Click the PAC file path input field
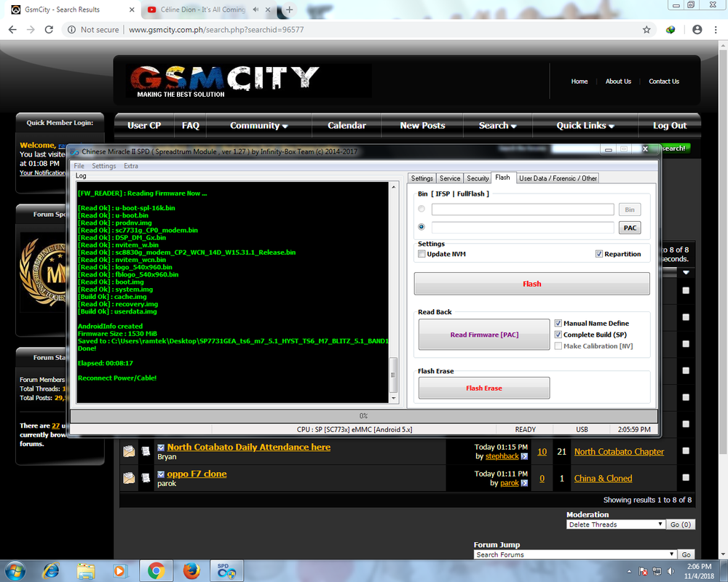Screen dimensions: 728x582 pyautogui.click(x=523, y=228)
